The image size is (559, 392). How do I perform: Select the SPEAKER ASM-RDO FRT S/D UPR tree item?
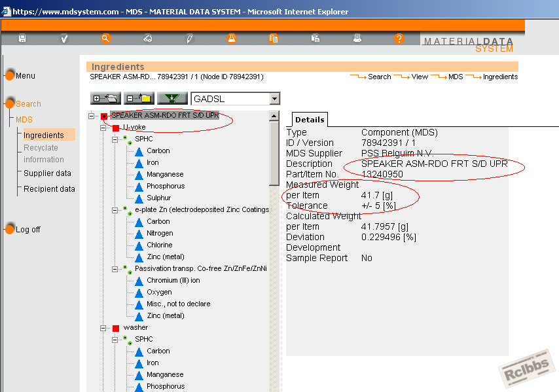click(165, 115)
